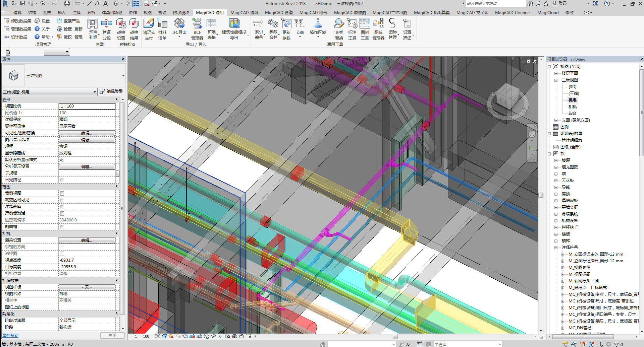Click the 碰撞设置 clash settings icon
Viewport: 644px width, 347px height.
[121, 24]
